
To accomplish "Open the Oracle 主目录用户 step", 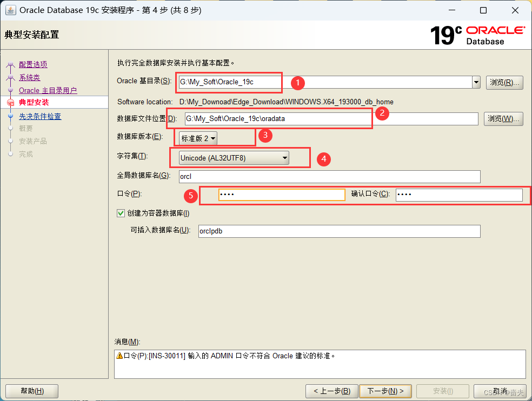I will (x=48, y=90).
